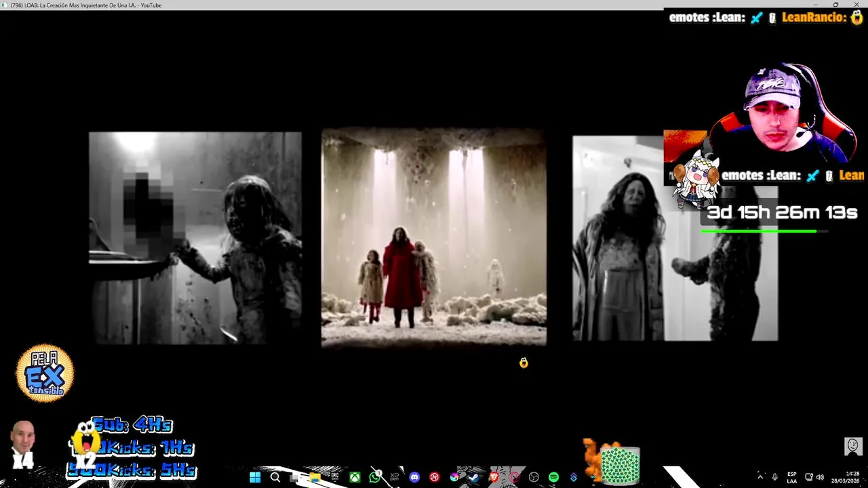Switch ESP LAA input language
The height and width of the screenshot is (488, 868).
792,477
